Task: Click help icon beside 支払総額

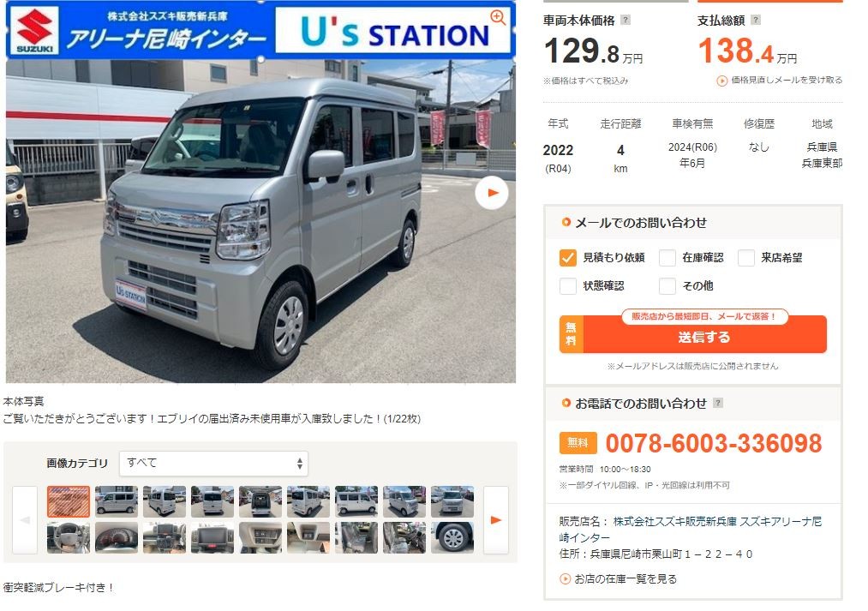Action: 756,20
